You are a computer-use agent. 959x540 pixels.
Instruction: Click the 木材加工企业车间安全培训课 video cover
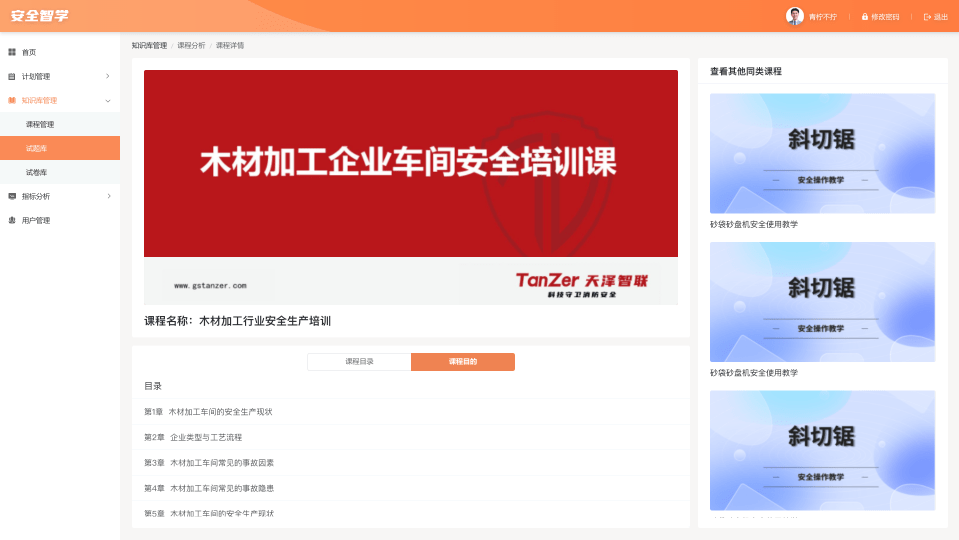[410, 187]
